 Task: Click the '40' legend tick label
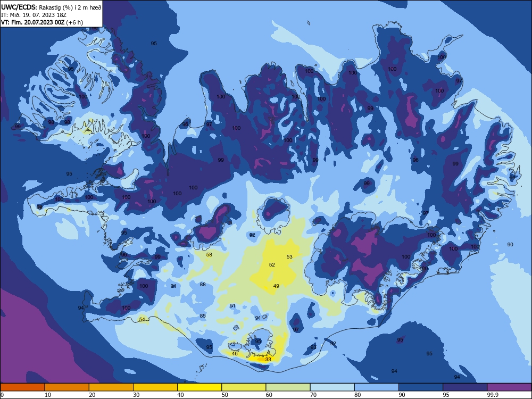[180, 395]
